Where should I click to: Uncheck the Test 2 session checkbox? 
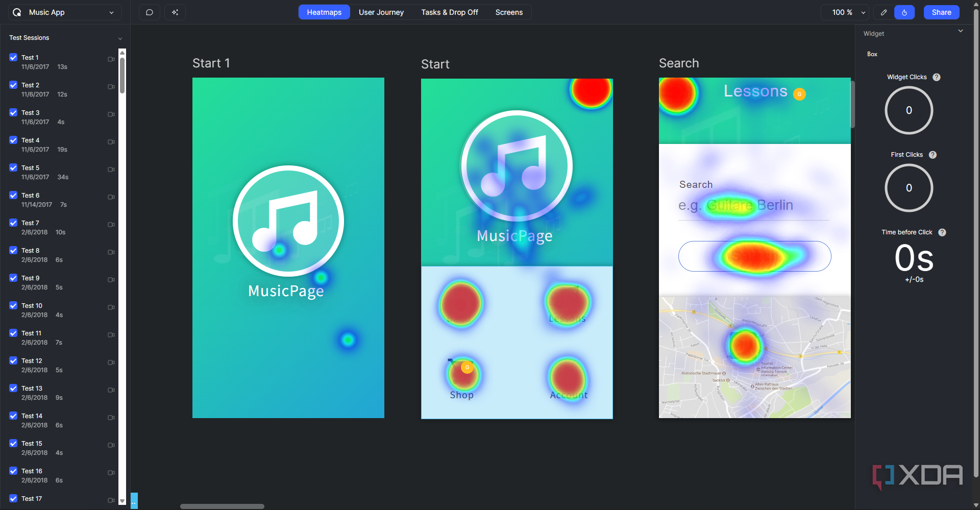pyautogui.click(x=13, y=85)
